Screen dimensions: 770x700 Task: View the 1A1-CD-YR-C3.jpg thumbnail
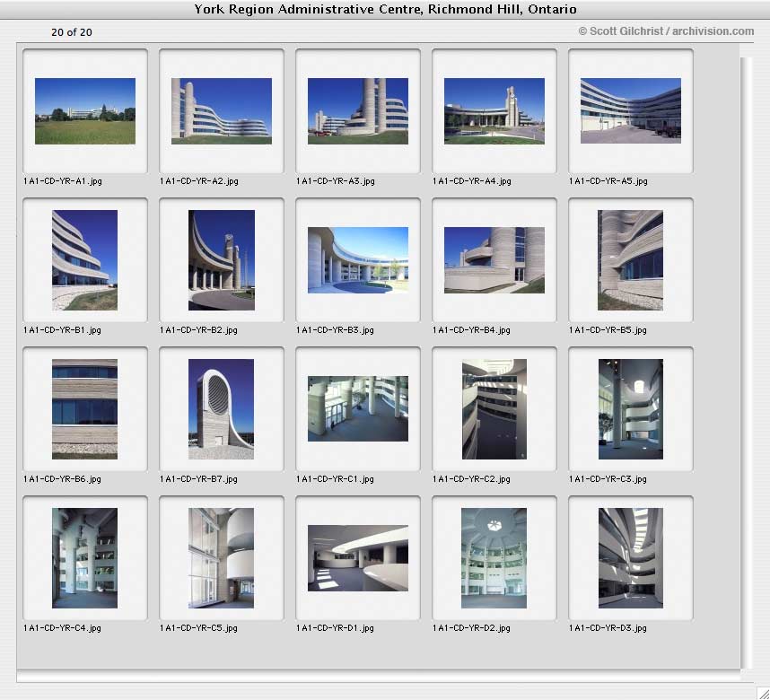[x=631, y=409]
